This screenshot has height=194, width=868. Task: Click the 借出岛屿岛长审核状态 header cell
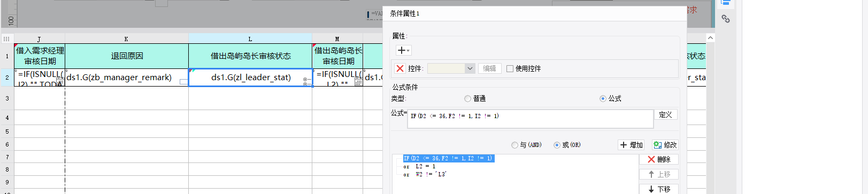point(250,56)
